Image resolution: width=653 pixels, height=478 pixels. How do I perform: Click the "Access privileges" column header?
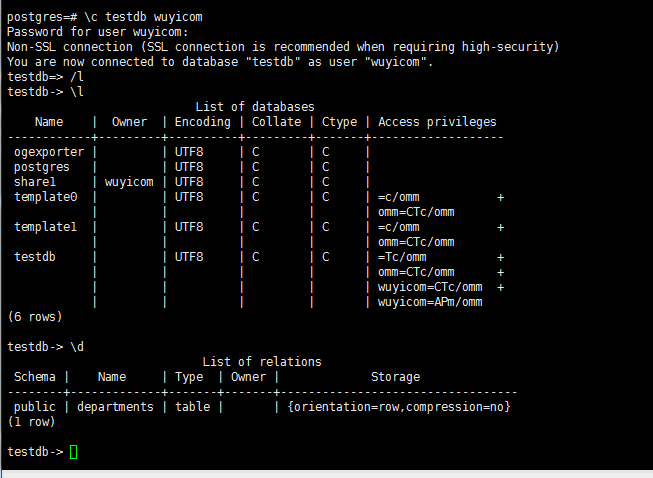pyautogui.click(x=437, y=122)
